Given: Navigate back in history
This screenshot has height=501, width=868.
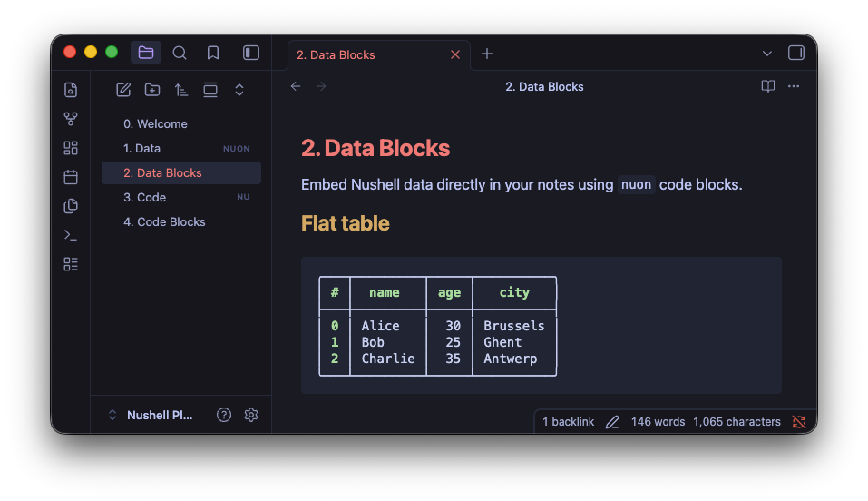Looking at the screenshot, I should 296,86.
